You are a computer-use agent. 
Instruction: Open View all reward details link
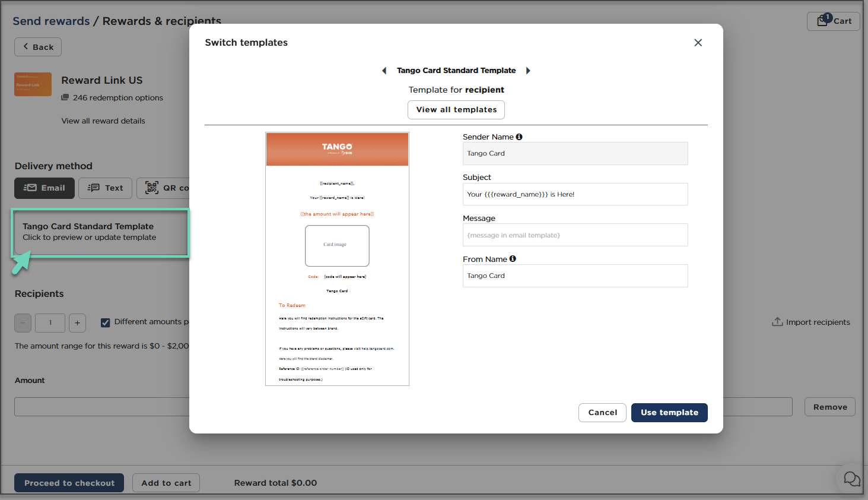(x=103, y=121)
